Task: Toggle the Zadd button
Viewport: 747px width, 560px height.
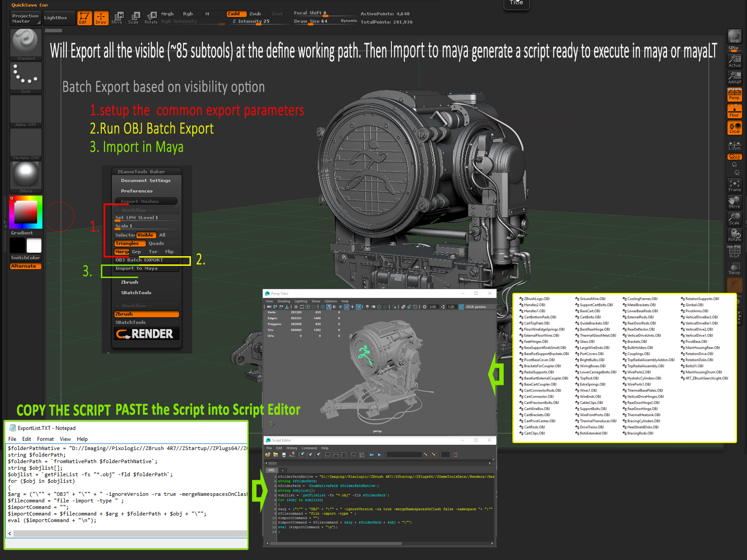Action: [x=236, y=14]
